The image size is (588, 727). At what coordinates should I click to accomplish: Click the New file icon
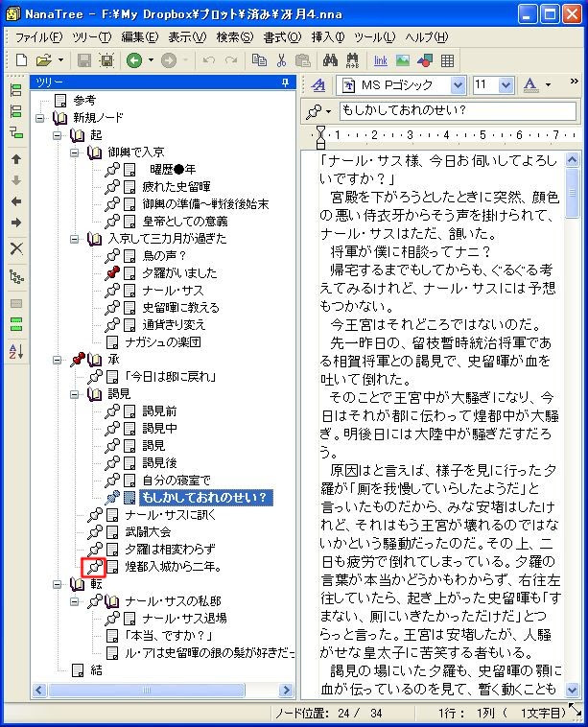tap(21, 60)
